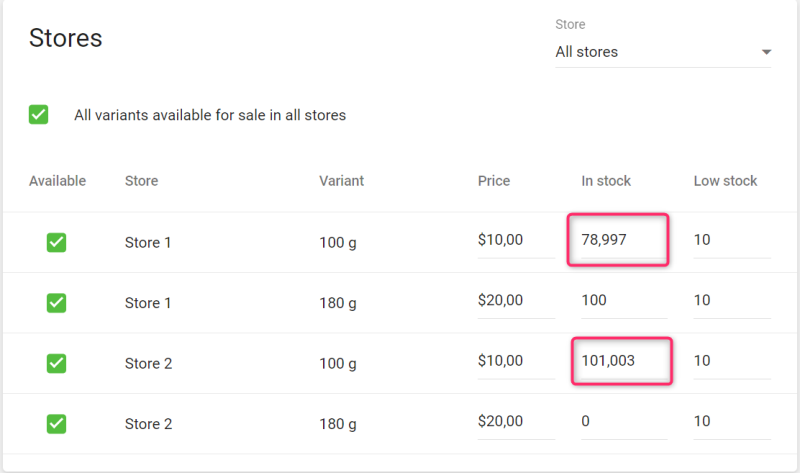Click the Store dropdown arrow

(766, 52)
